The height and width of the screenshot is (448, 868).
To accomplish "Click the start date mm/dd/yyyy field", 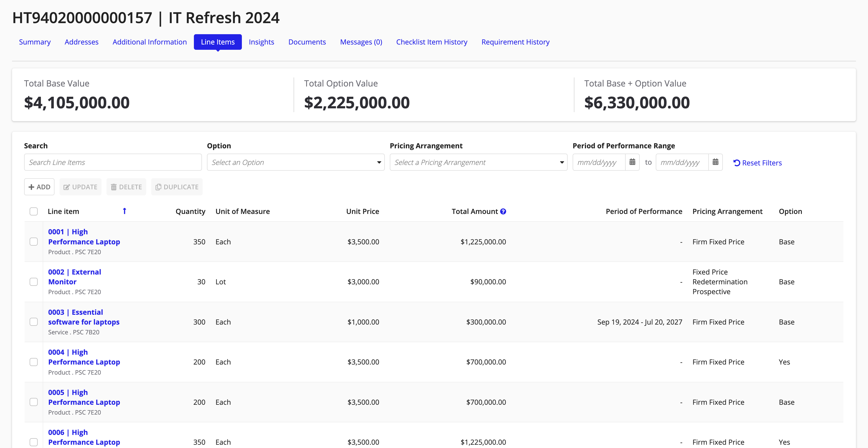I will coord(599,162).
